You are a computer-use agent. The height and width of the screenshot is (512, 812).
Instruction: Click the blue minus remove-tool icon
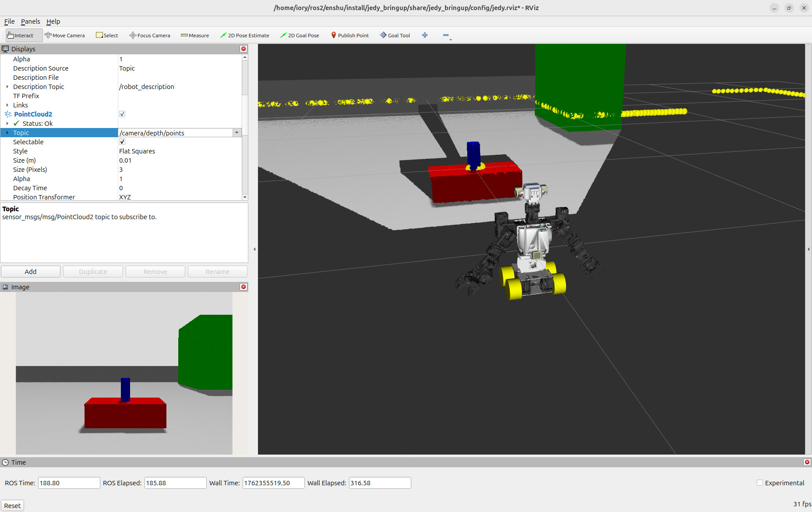(x=446, y=36)
